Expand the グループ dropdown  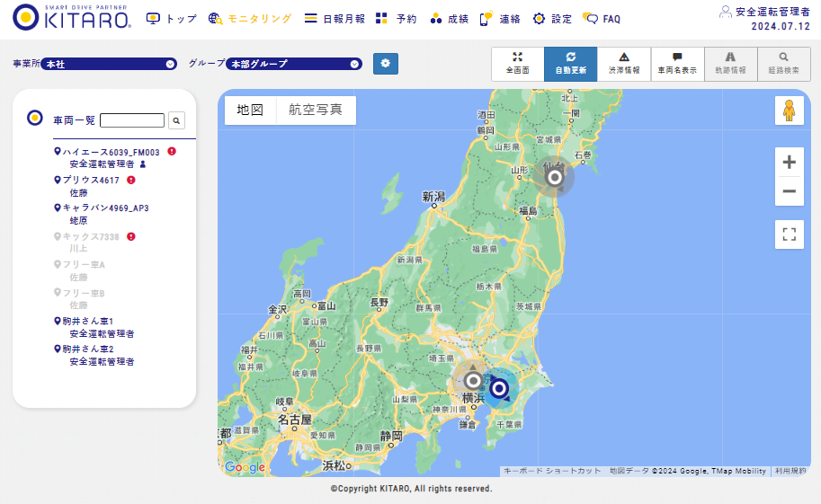[x=294, y=64]
